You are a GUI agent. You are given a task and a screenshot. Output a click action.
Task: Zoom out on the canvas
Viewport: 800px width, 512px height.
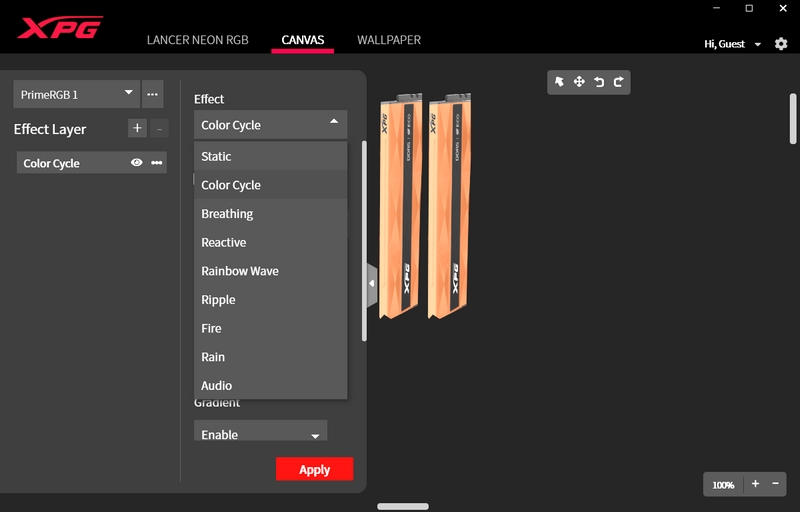pyautogui.click(x=775, y=484)
